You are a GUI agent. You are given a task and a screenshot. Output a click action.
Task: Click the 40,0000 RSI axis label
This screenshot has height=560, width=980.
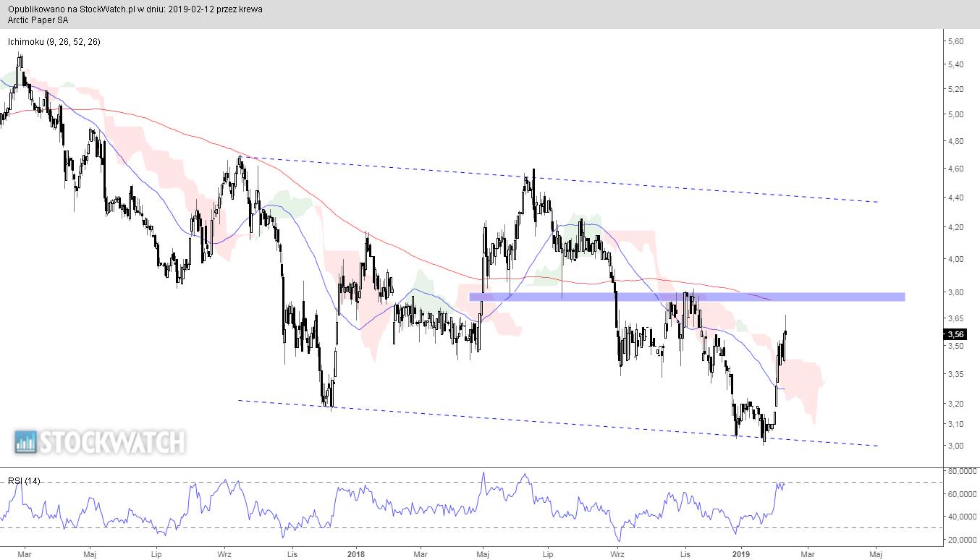pos(962,517)
